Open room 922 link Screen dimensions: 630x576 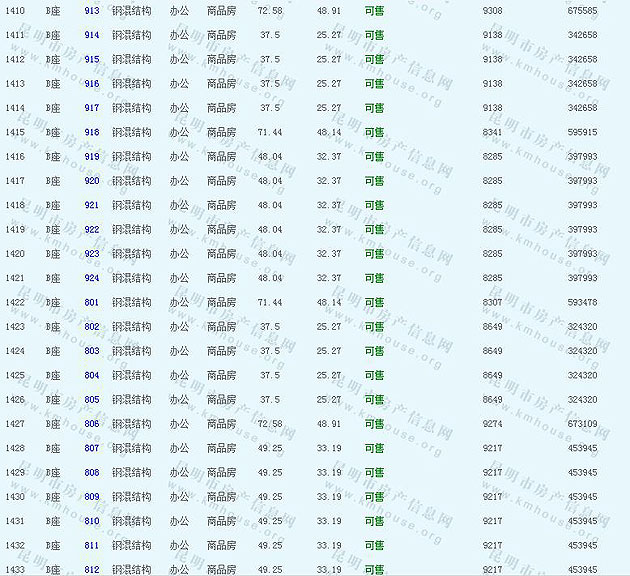(92, 230)
